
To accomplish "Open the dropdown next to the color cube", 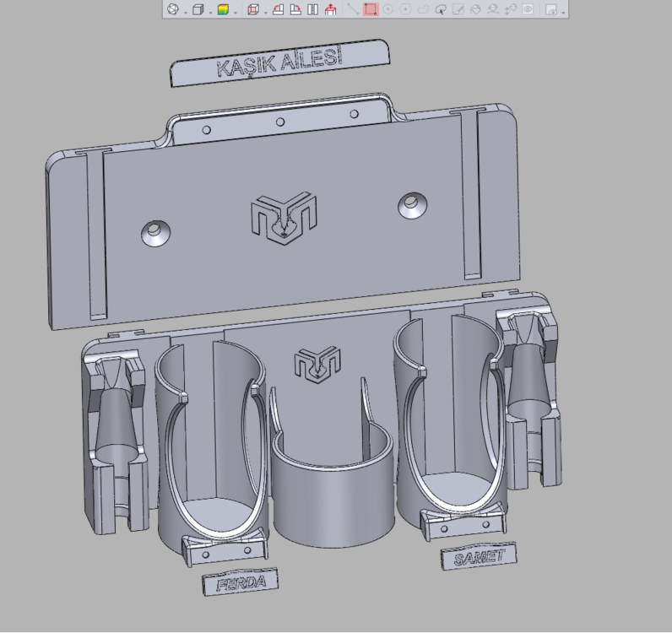I will 236,13.
